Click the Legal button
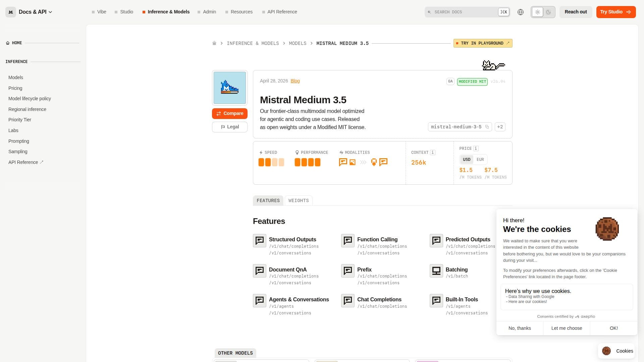 pyautogui.click(x=230, y=127)
